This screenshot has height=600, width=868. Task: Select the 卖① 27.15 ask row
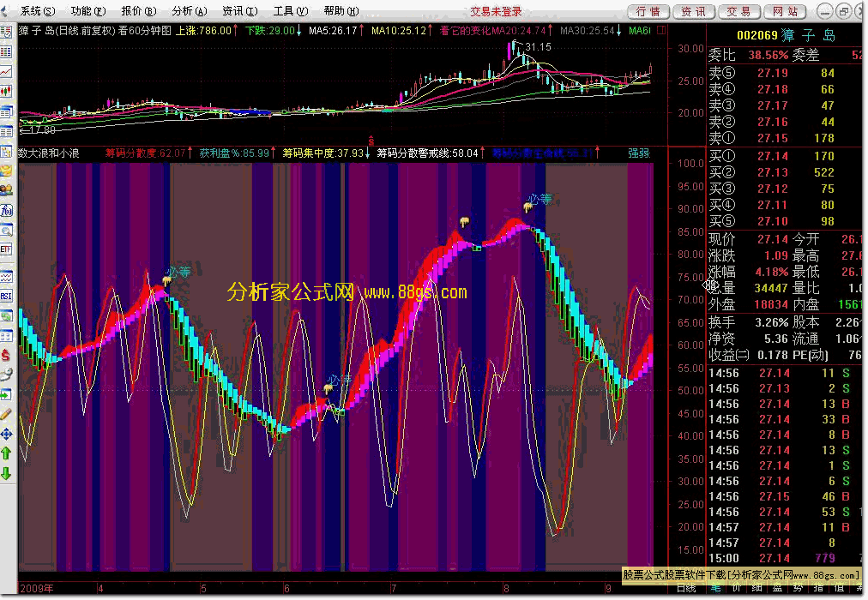785,138
